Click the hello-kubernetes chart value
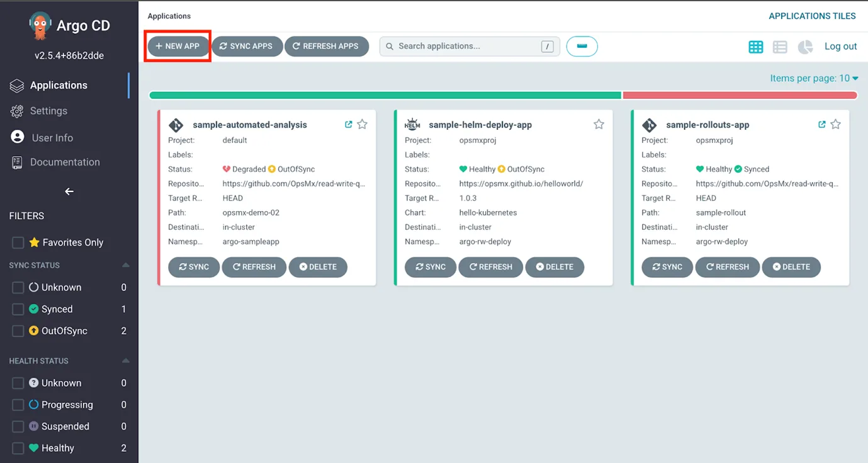 tap(488, 213)
